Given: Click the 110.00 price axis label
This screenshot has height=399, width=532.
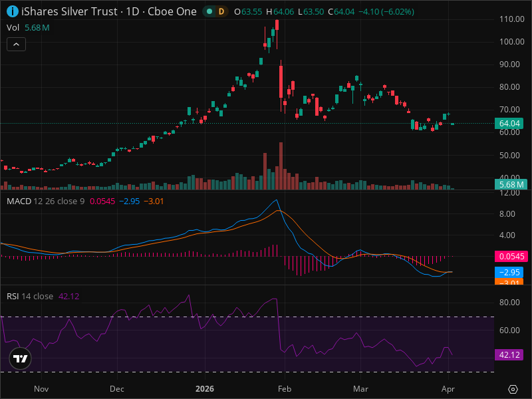Looking at the screenshot, I should click(511, 19).
